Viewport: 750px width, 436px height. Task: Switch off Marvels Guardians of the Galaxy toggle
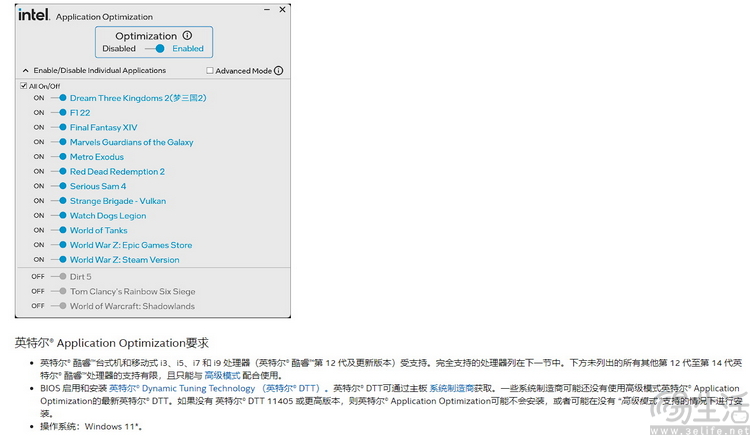pyautogui.click(x=59, y=142)
